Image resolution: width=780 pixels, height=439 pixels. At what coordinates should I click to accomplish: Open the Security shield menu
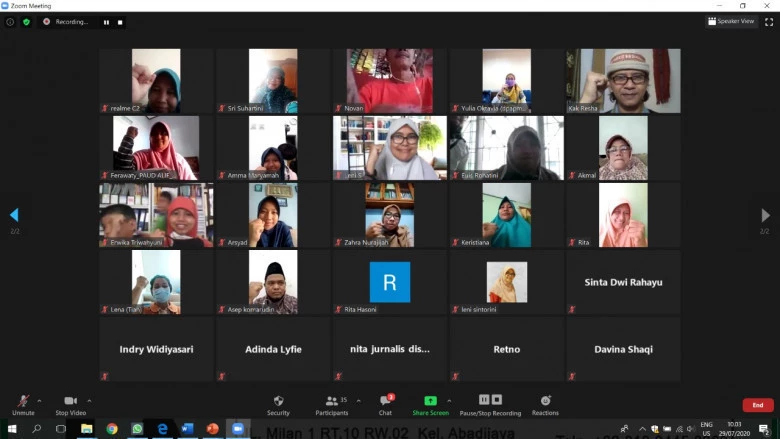[x=278, y=405]
